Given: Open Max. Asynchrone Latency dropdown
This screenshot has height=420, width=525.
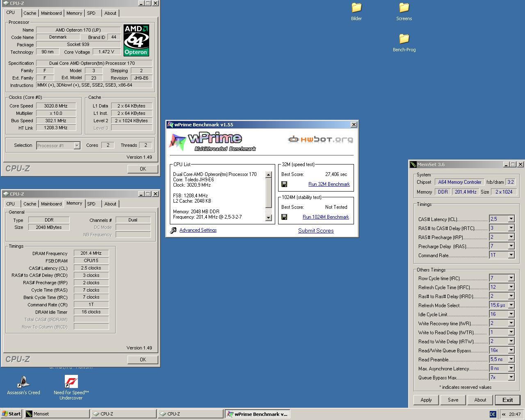Looking at the screenshot, I should [502, 368].
